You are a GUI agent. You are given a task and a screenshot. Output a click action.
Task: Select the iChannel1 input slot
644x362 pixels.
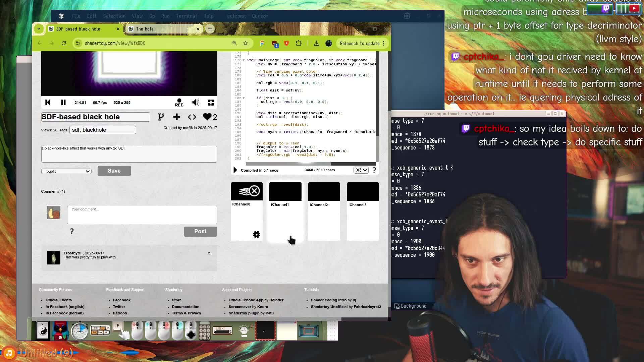coord(285,192)
